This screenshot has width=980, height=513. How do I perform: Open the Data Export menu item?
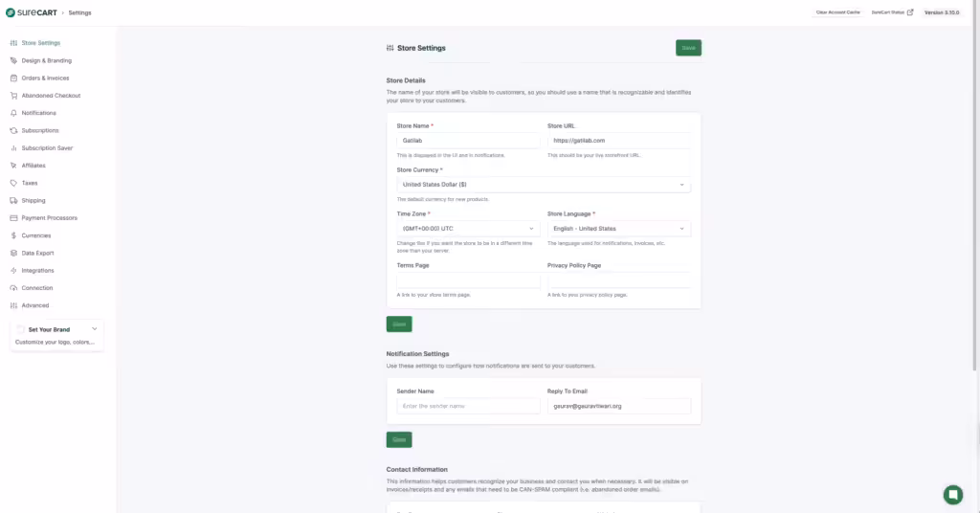(x=38, y=253)
